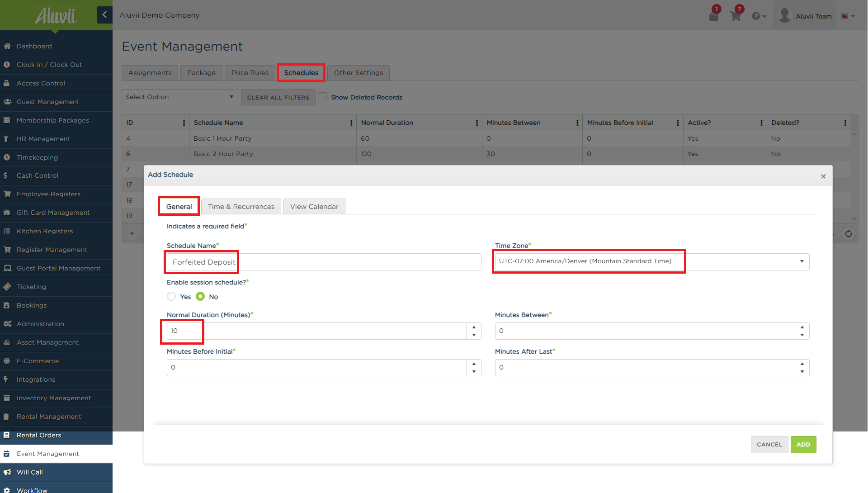This screenshot has height=493, width=868.
Task: Open Timekeeping in sidebar
Action: (56, 157)
